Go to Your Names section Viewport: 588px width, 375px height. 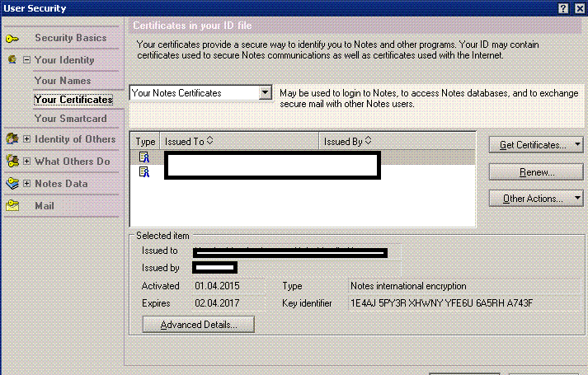63,81
